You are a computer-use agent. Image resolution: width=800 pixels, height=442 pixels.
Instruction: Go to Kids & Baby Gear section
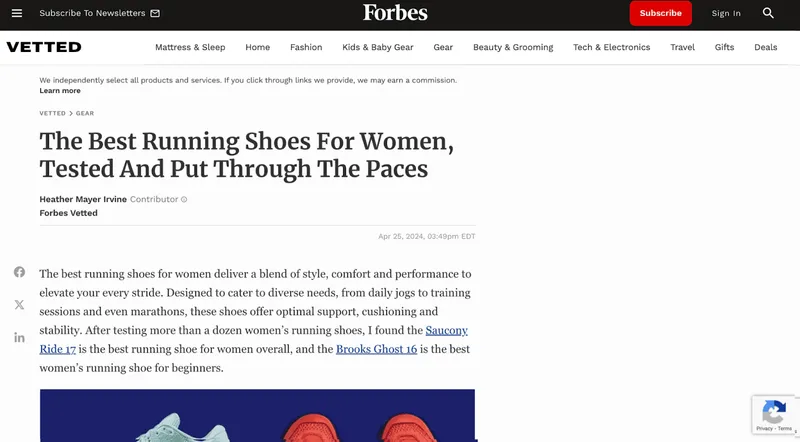(377, 47)
